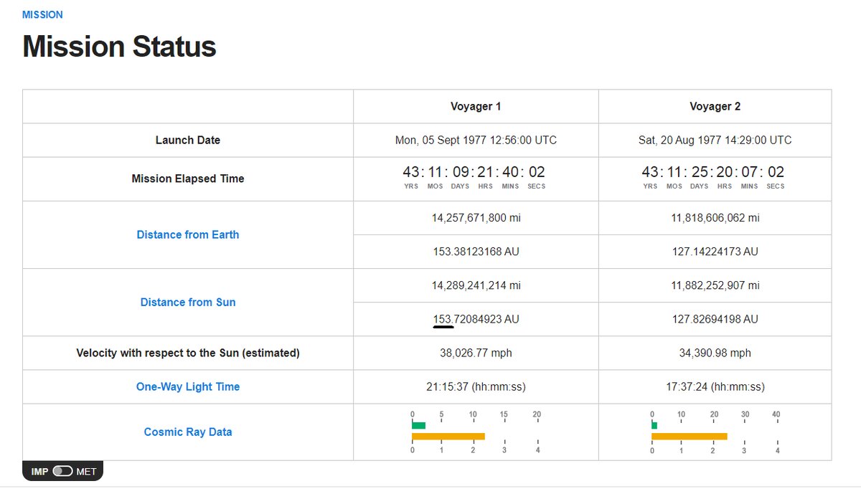Image resolution: width=861 pixels, height=504 pixels.
Task: Click light time 17:37:24 (hh:mm:ss)
Action: [x=715, y=386]
